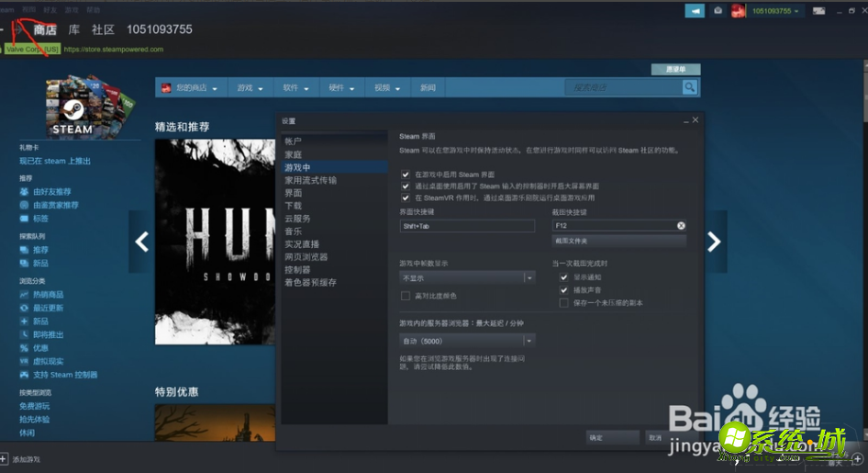Open the 即将推出 upcoming clock icon
868x473 pixels.
24,334
